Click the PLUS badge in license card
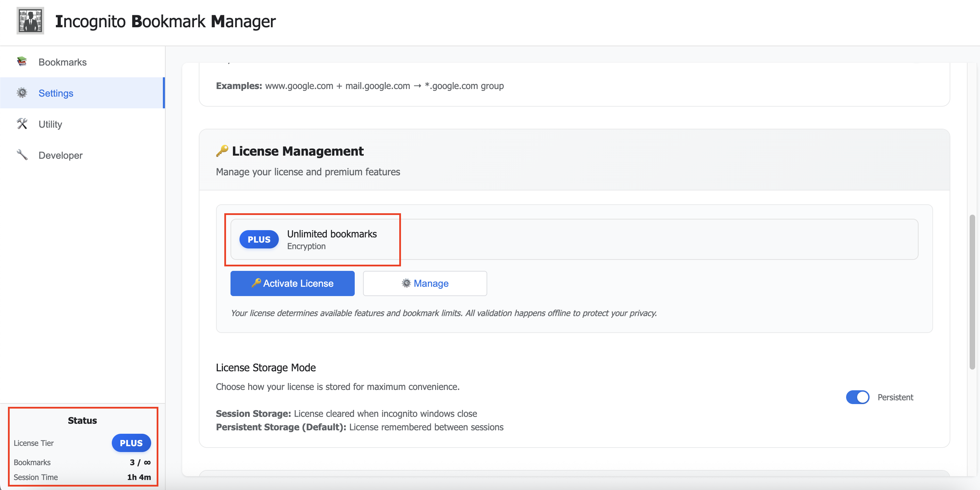 point(259,239)
